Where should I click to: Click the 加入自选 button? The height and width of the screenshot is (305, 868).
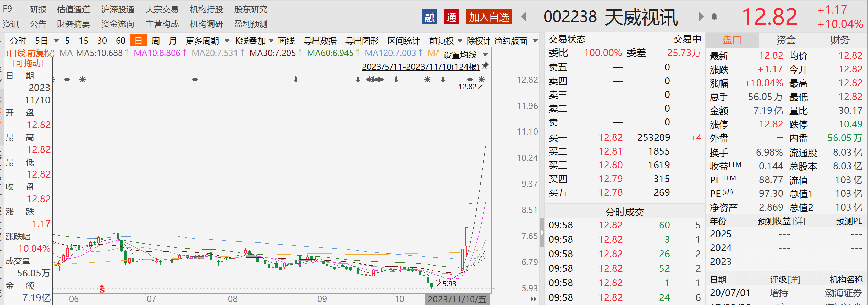coord(488,17)
